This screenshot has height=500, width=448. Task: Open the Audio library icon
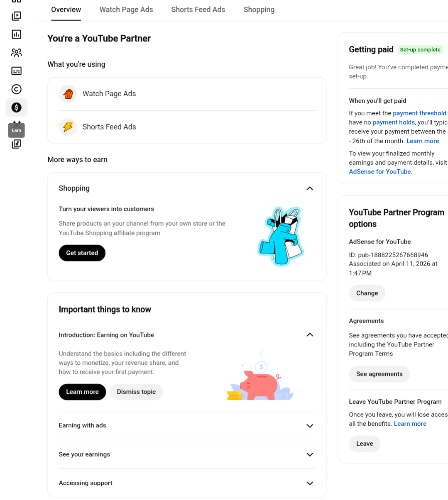pyautogui.click(x=16, y=144)
